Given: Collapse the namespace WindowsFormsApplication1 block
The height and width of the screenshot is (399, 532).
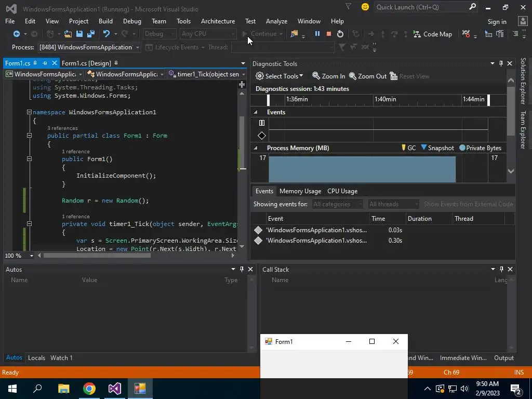Looking at the screenshot, I should (29, 112).
